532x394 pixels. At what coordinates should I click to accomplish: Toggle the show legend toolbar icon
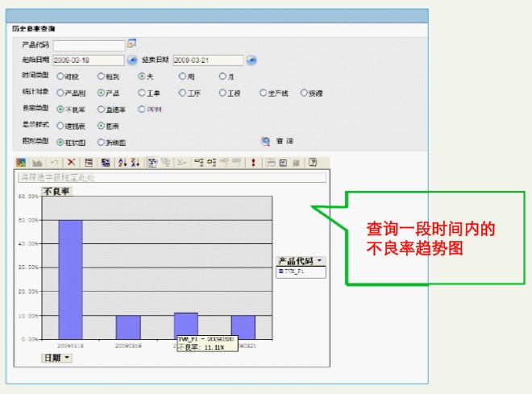[x=89, y=163]
